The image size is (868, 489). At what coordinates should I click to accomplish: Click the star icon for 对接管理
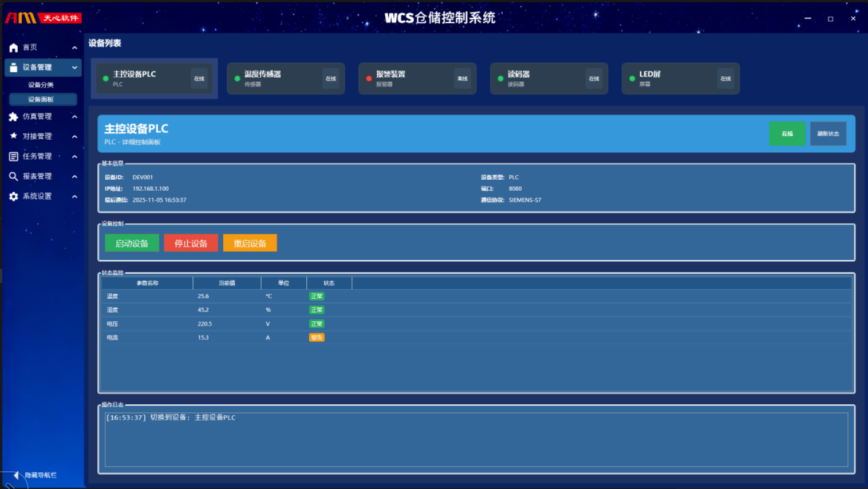(14, 136)
